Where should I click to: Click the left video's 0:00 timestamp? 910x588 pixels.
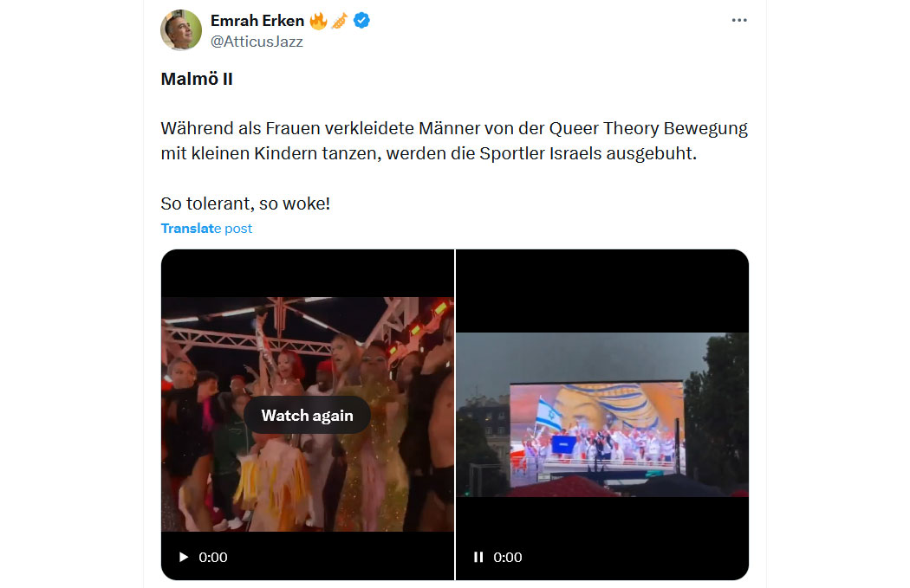coord(213,558)
